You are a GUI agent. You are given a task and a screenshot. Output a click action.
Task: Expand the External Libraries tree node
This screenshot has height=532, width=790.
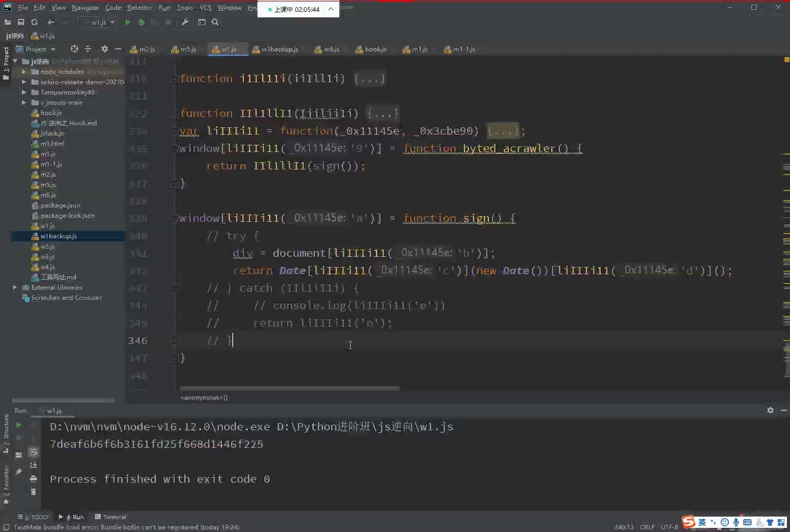(x=15, y=288)
